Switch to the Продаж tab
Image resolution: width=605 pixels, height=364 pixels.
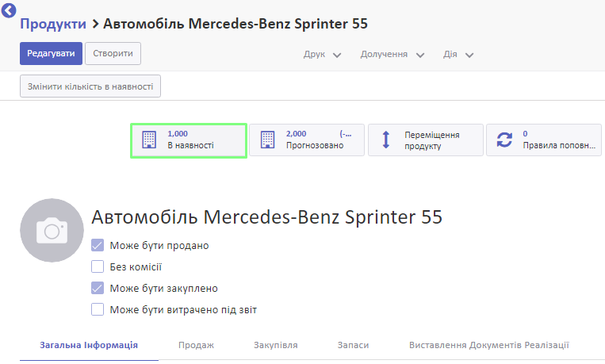tap(196, 345)
